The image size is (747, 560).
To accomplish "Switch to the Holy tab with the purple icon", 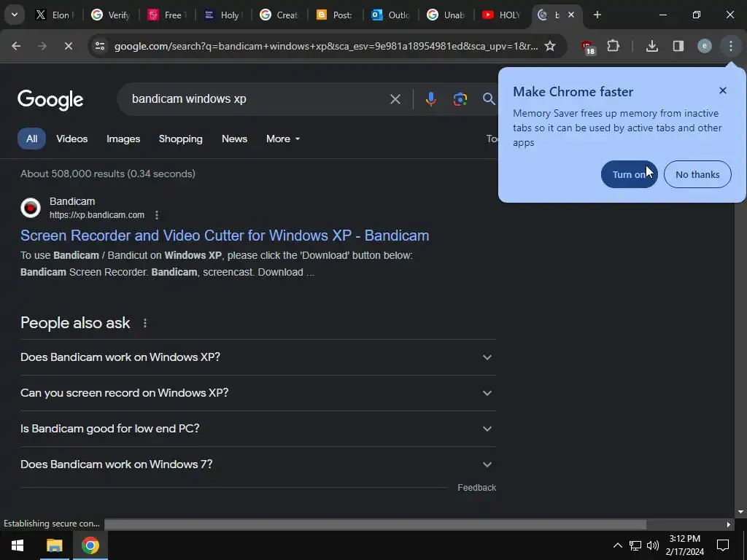I will 222,15.
